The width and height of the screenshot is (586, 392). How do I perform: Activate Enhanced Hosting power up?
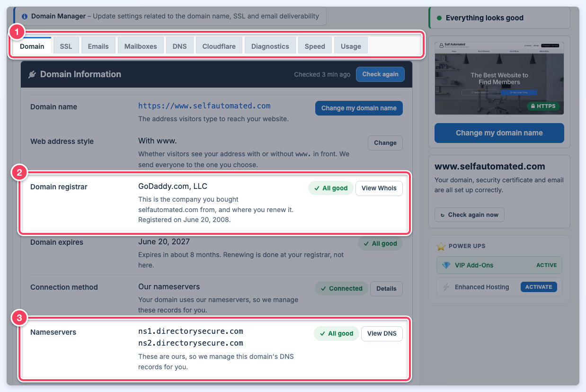(539, 287)
